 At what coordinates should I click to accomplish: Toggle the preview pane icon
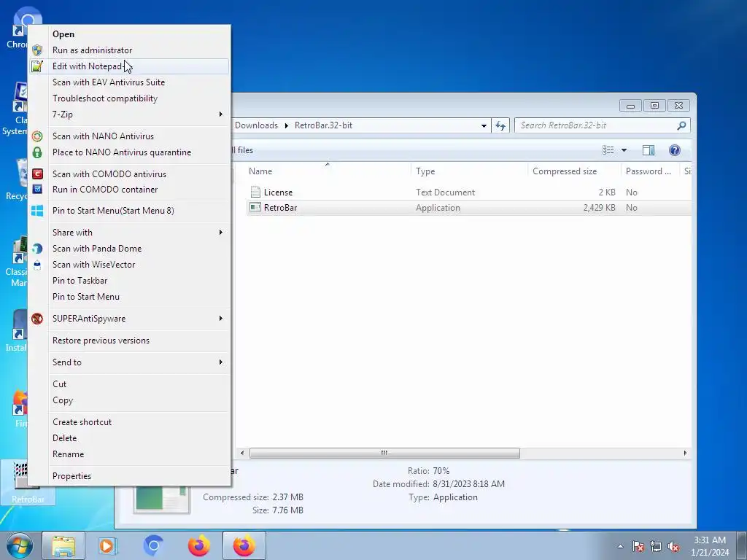coord(649,150)
